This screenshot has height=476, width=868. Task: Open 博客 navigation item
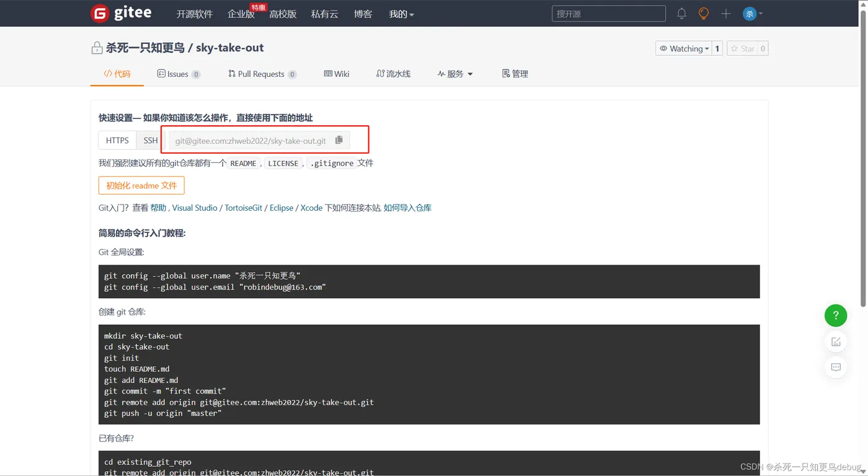(x=363, y=14)
